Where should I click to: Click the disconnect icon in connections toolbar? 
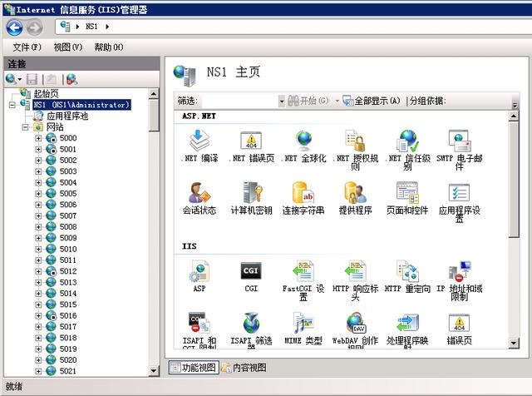coord(71,79)
